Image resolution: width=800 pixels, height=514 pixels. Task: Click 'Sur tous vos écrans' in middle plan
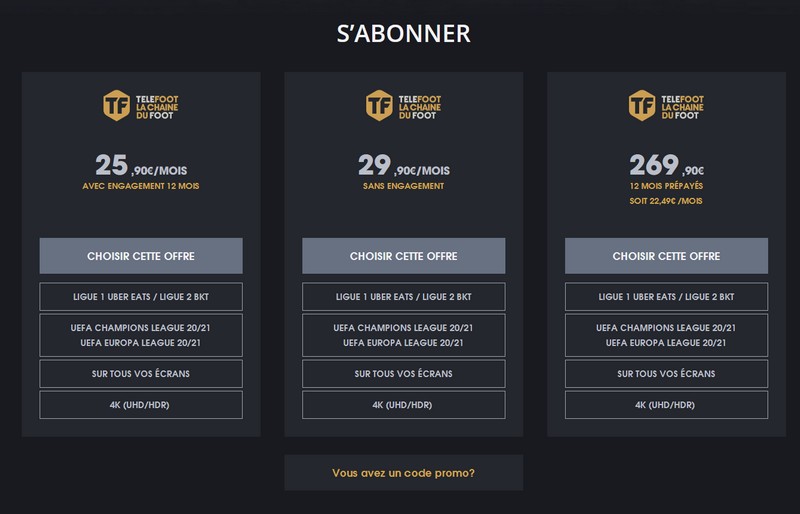click(x=403, y=374)
